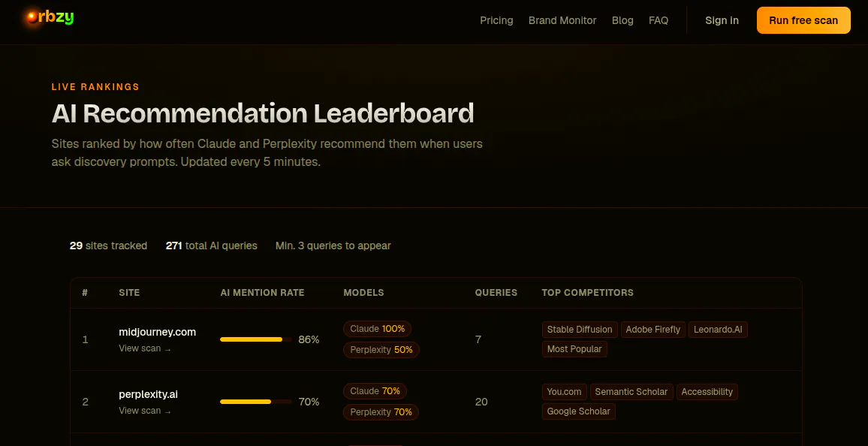Viewport: 868px width, 446px height.
Task: Open the Pricing page
Action: coord(496,20)
